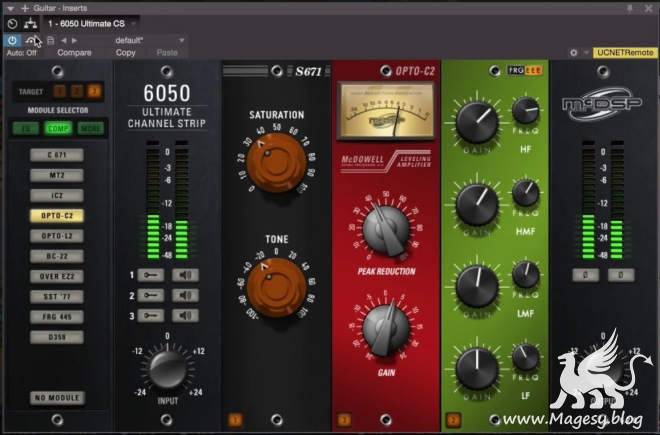660x435 pixels.
Task: Click key input button for band 2
Action: [x=151, y=295]
